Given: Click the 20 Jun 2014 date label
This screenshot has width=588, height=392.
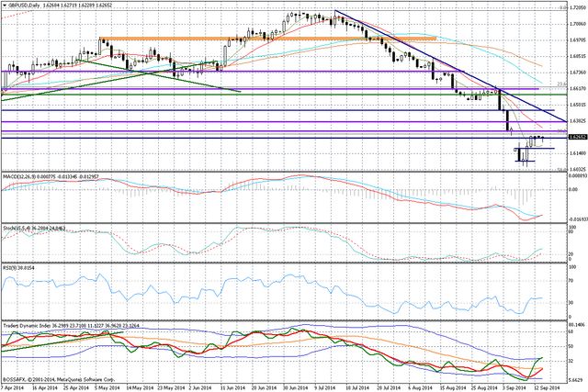Looking at the screenshot, I should 264,387.
